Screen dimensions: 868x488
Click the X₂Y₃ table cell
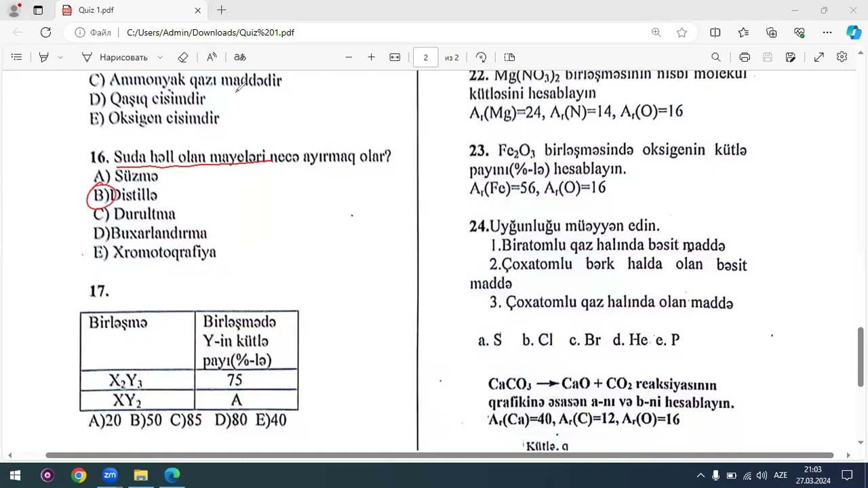coord(138,380)
